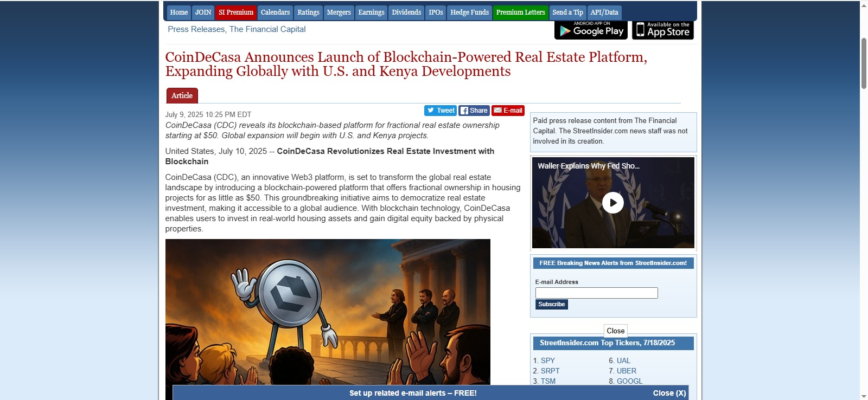
Task: Open UBER ticker link
Action: pyautogui.click(x=626, y=371)
